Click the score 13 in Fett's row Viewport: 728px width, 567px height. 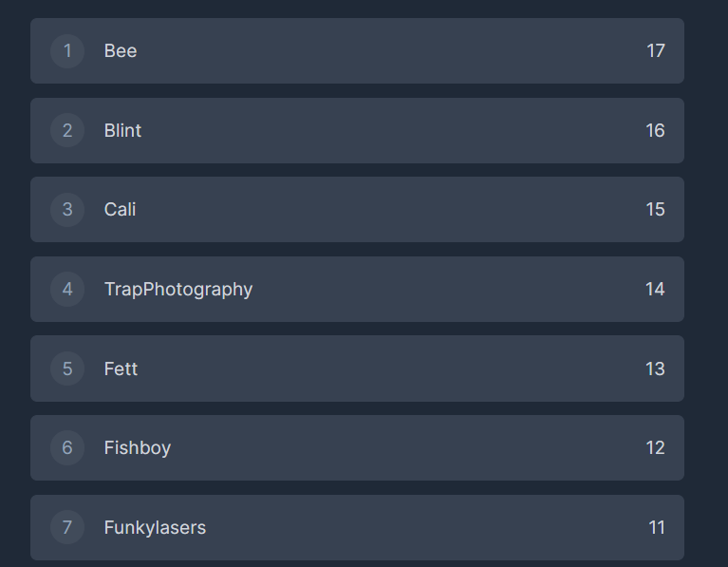(656, 369)
